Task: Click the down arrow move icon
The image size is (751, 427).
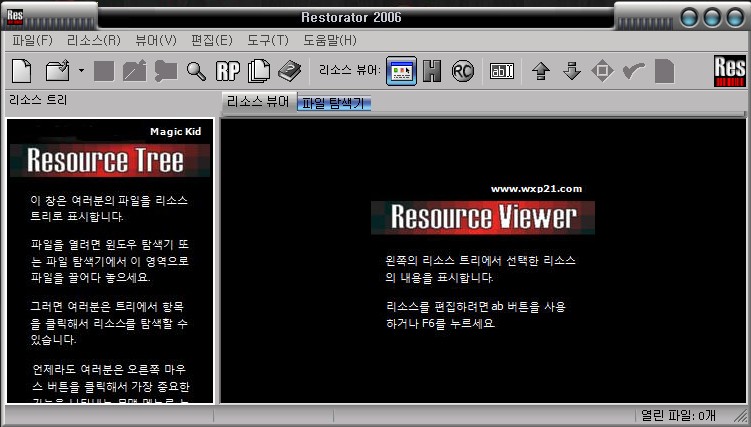Action: coord(571,71)
